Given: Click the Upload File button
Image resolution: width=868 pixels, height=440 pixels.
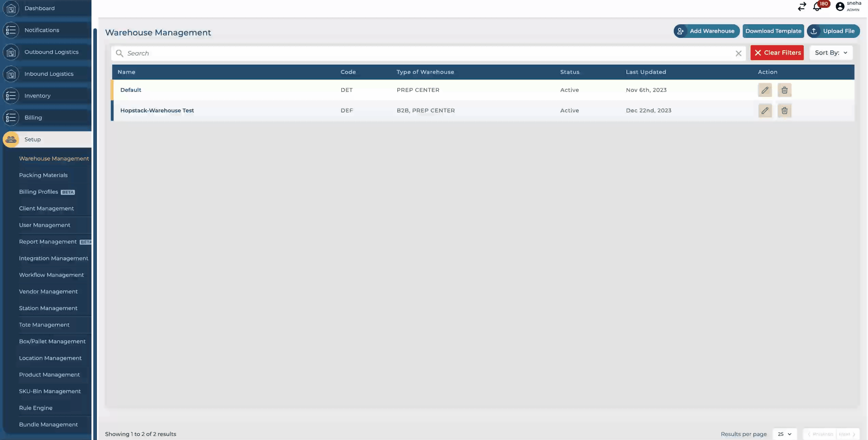Looking at the screenshot, I should pos(833,31).
